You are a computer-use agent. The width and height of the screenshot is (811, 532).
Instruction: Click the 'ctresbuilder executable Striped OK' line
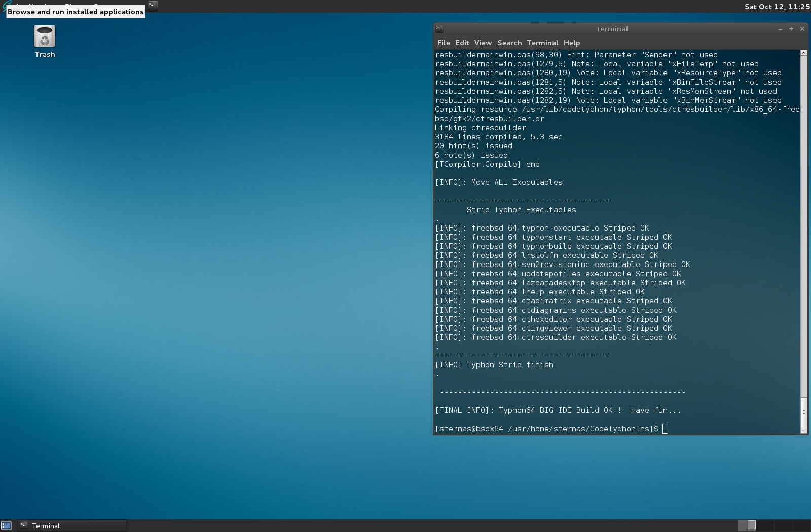[556, 337]
